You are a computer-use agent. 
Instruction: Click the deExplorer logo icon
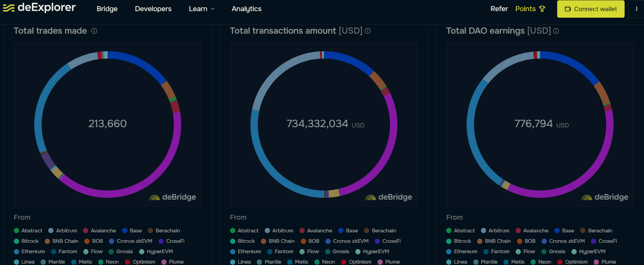(x=8, y=8)
